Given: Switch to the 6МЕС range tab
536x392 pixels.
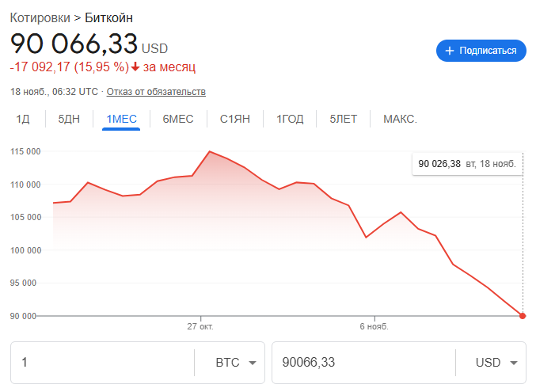Looking at the screenshot, I should (178, 120).
